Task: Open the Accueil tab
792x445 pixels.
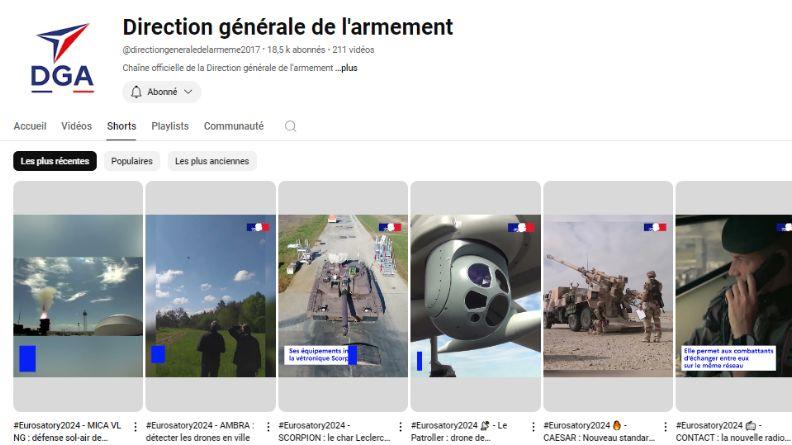Action: (30, 126)
